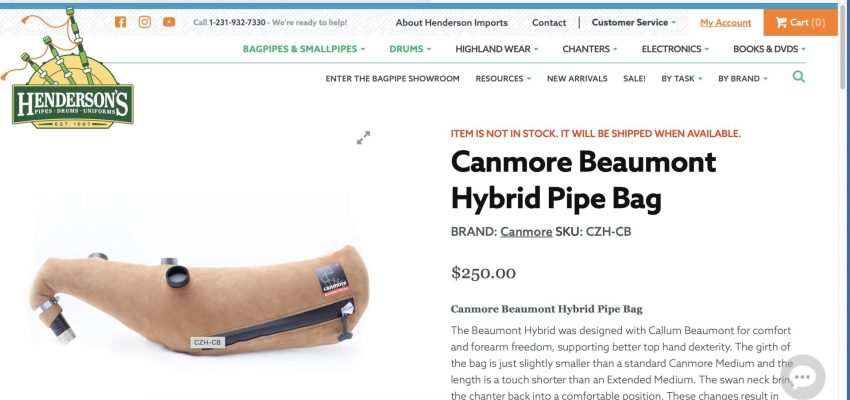The width and height of the screenshot is (850, 400).
Task: Expand the Drums menu
Action: point(410,49)
